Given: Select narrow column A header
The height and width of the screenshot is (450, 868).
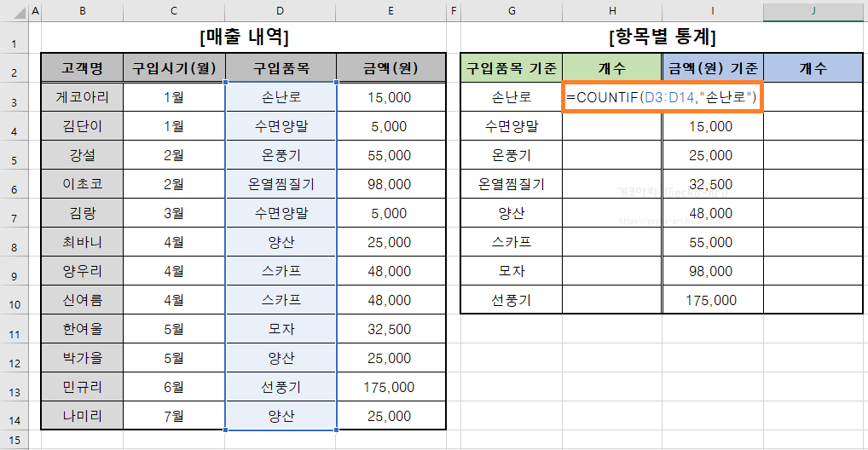Looking at the screenshot, I should coord(35,10).
